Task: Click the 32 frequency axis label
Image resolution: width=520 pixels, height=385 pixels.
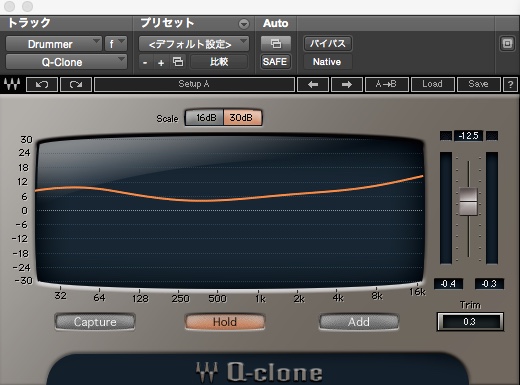Action: [60, 296]
